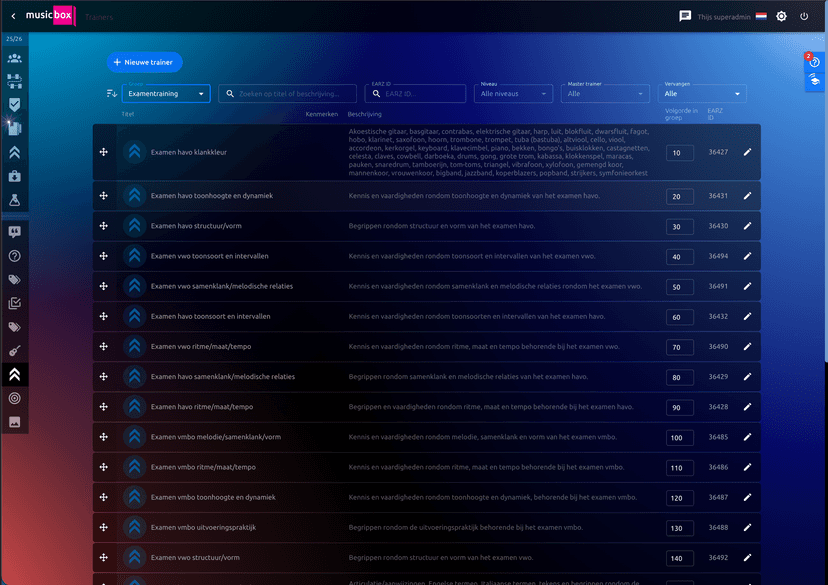828x585 pixels.
Task: Click trainer icon of Examen vmbo uitvoeringspraktijk
Action: pos(135,527)
